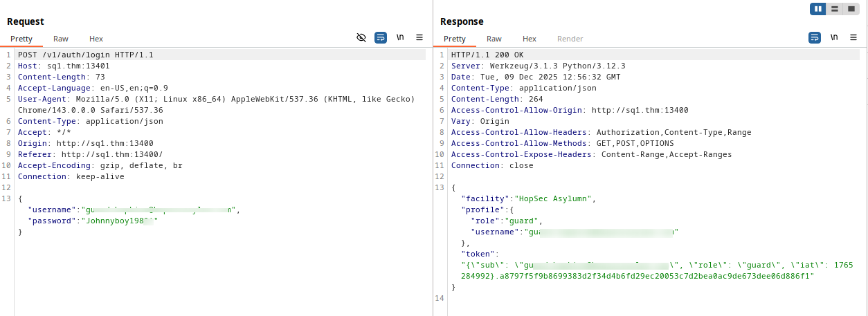Open the Render tab in Response
The height and width of the screenshot is (316, 868).
[570, 39]
